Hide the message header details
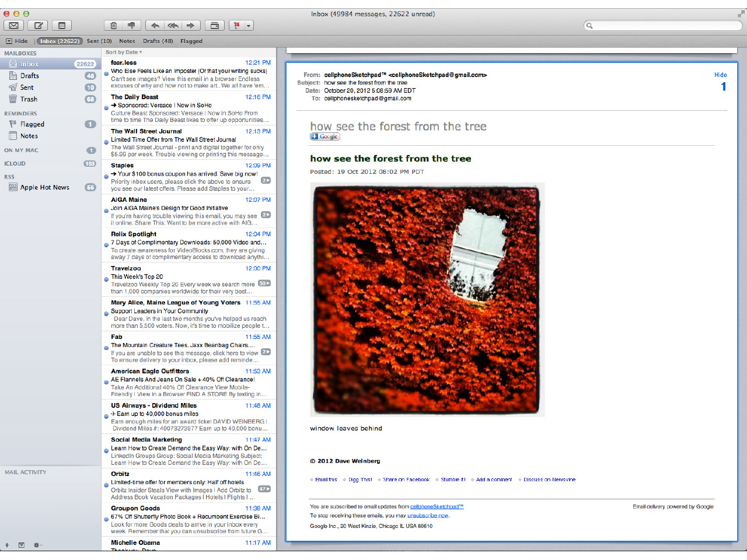This screenshot has height=560, width=747. click(720, 75)
